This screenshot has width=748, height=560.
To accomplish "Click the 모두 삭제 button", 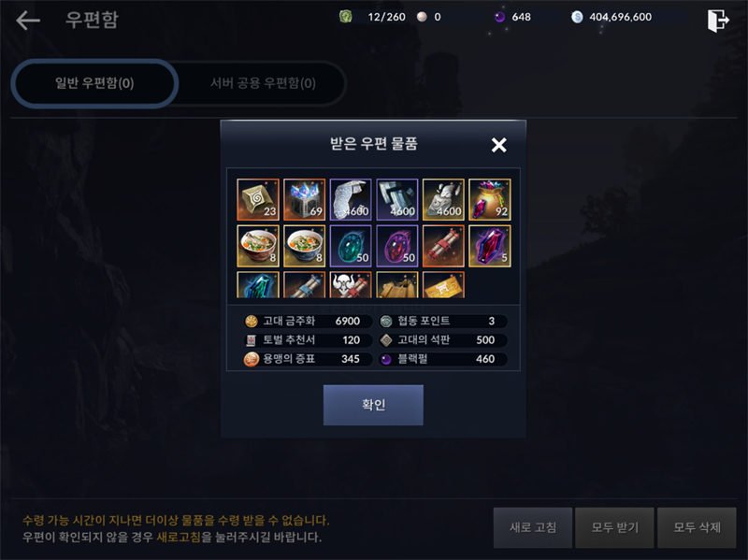I will point(697,527).
